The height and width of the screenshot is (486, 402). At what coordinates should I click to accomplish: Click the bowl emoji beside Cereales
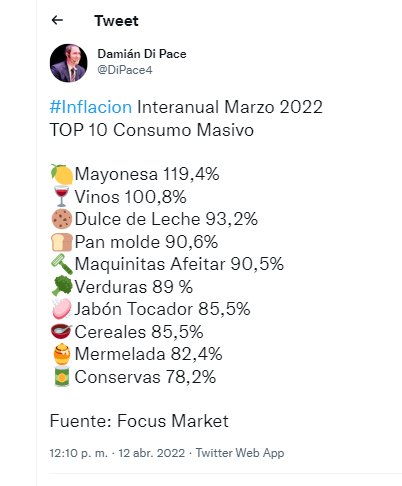coord(61,331)
